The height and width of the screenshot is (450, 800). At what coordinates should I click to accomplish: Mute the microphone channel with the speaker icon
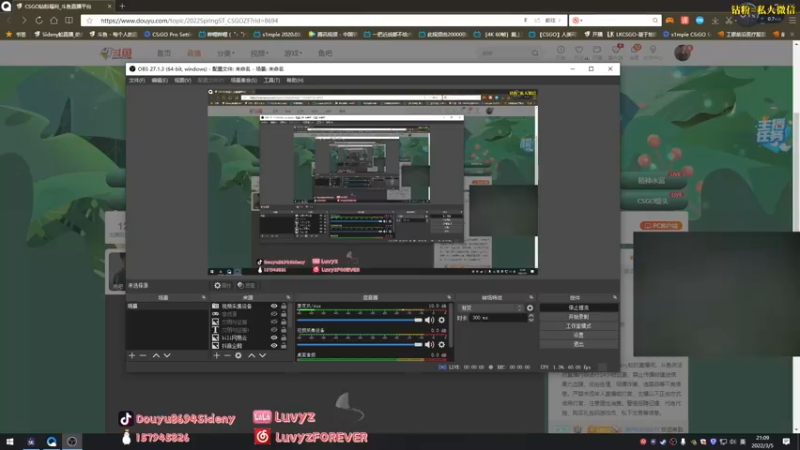(430, 320)
